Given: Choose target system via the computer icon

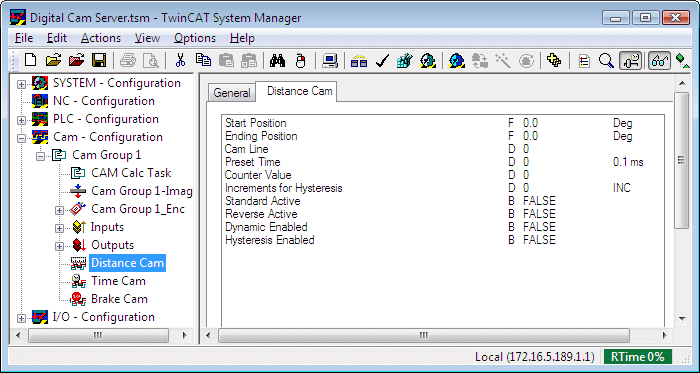Looking at the screenshot, I should pyautogui.click(x=330, y=60).
